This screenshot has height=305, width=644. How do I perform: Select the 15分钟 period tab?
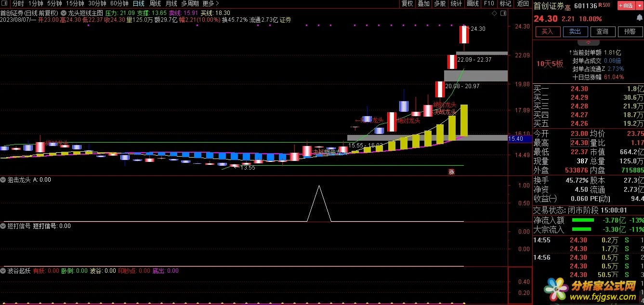(x=75, y=3)
